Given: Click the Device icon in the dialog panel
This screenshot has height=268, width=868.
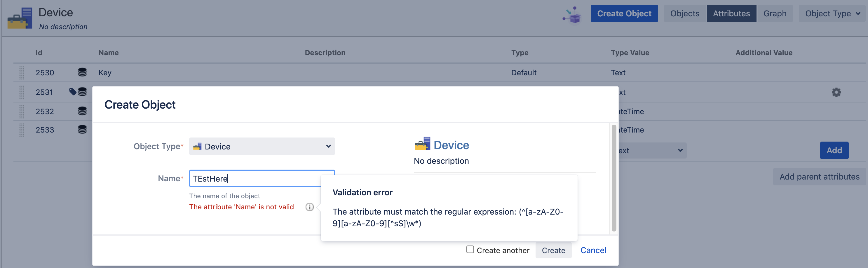Looking at the screenshot, I should coord(422,144).
